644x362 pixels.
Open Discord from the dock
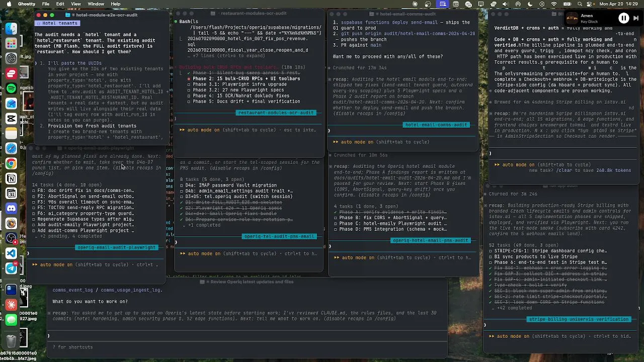[x=11, y=208]
